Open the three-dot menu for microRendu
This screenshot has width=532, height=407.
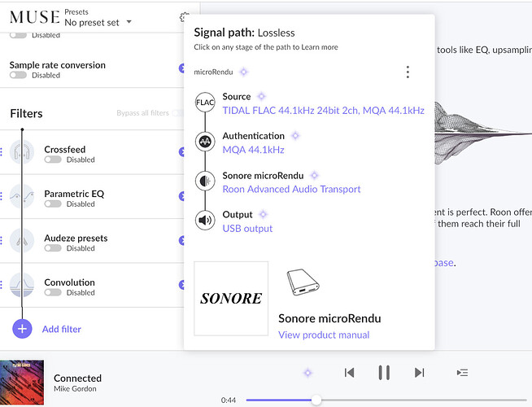pos(408,72)
